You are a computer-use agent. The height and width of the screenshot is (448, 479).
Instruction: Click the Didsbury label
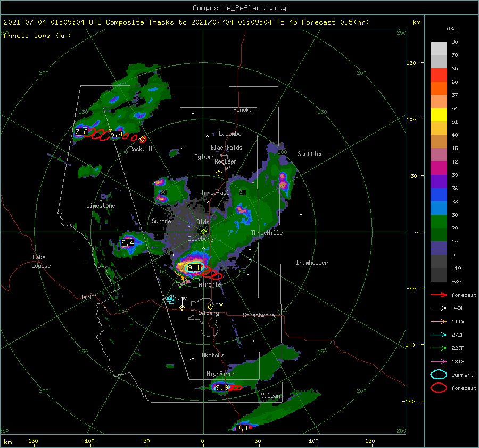[x=201, y=239]
